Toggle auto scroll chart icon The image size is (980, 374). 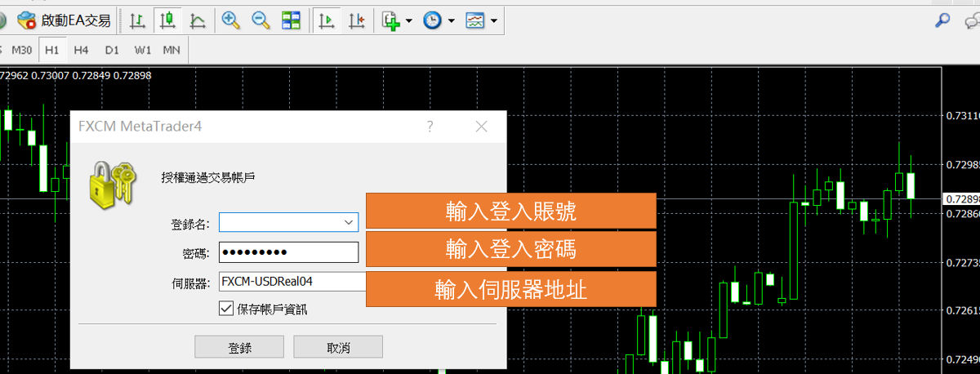click(x=327, y=20)
